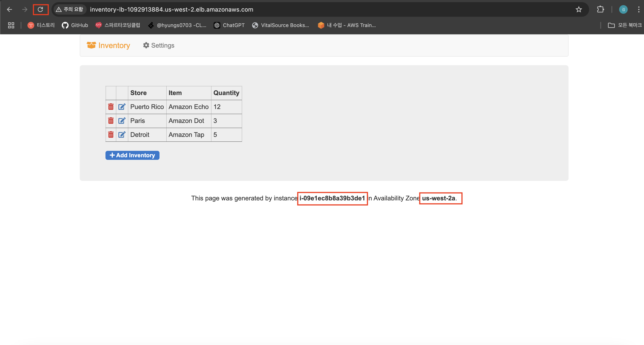Viewport: 644px width, 345px height.
Task: Show site security warning info
Action: pyautogui.click(x=69, y=9)
